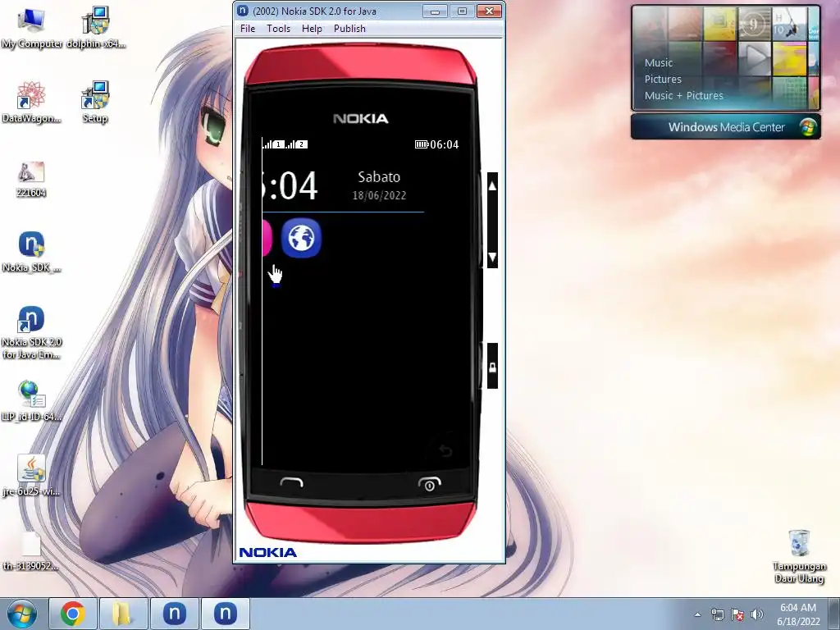840x630 pixels.
Task: Switch to first Nokia taskbar item
Action: (174, 614)
